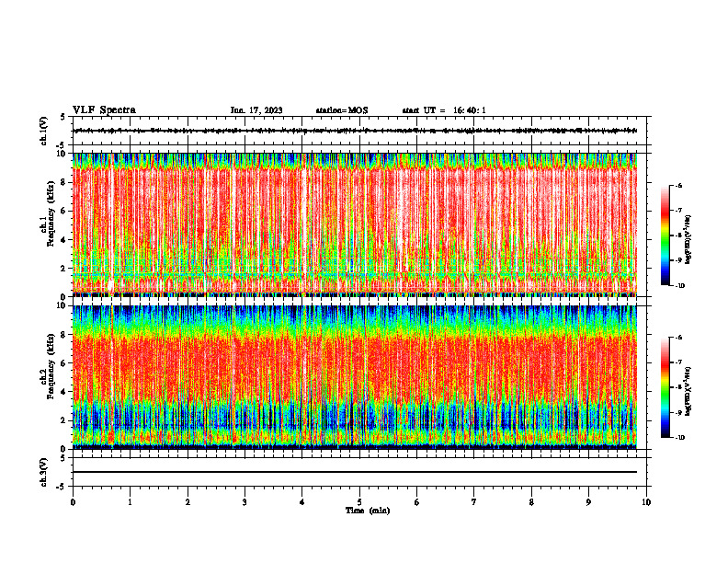Click the ch.2 color bar log PSD label
Viewport: 728px width, 563px height.
click(x=689, y=391)
